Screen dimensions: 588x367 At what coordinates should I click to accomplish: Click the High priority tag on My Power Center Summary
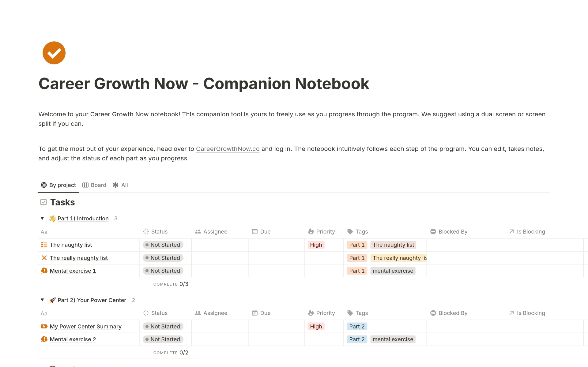(x=316, y=326)
